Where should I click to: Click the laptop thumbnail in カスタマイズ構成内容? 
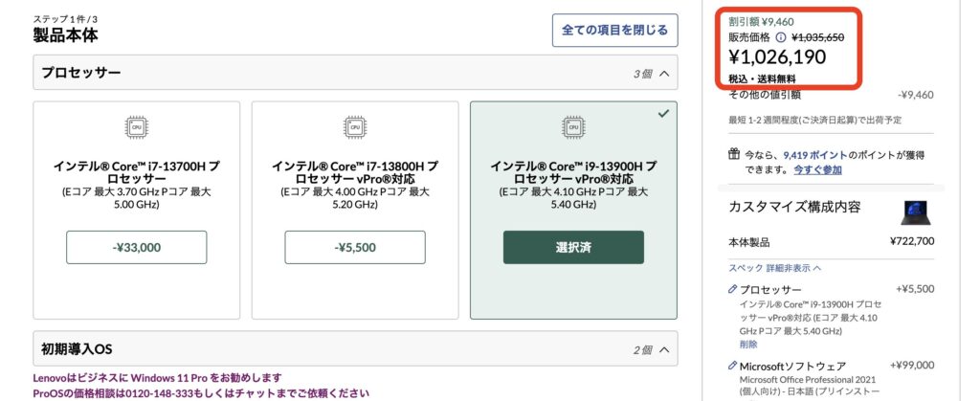point(917,212)
